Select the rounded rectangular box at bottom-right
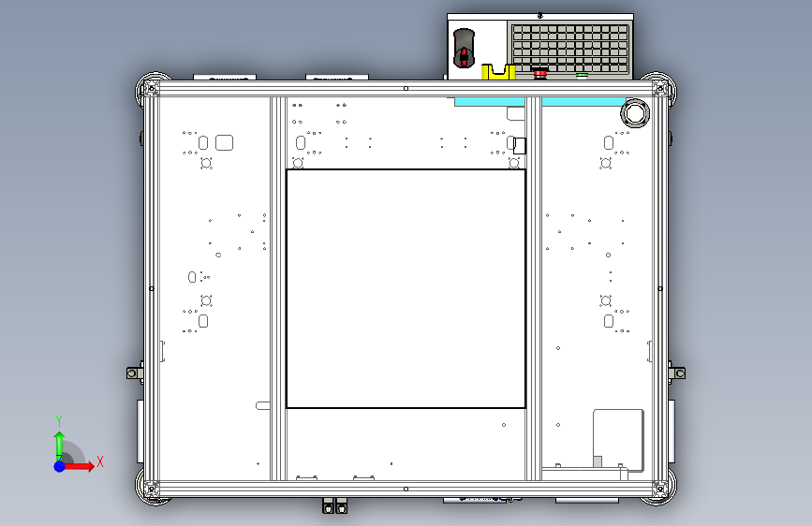 pyautogui.click(x=618, y=440)
